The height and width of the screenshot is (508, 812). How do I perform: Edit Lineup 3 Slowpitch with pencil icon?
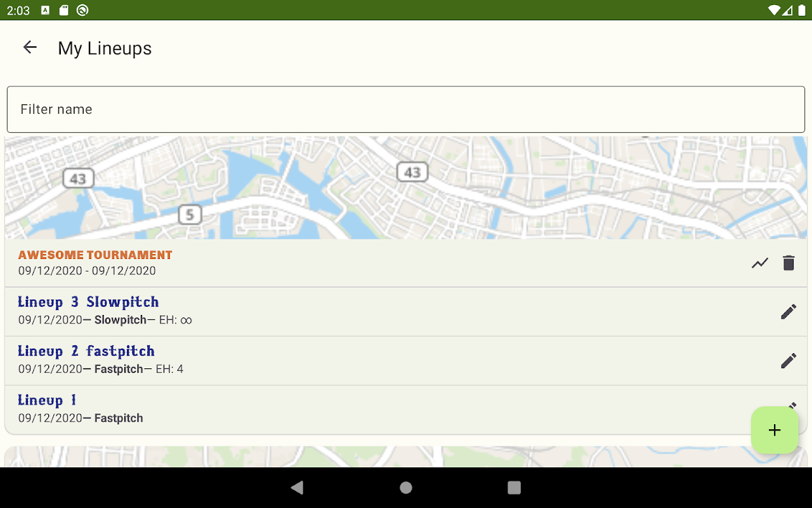pos(789,312)
